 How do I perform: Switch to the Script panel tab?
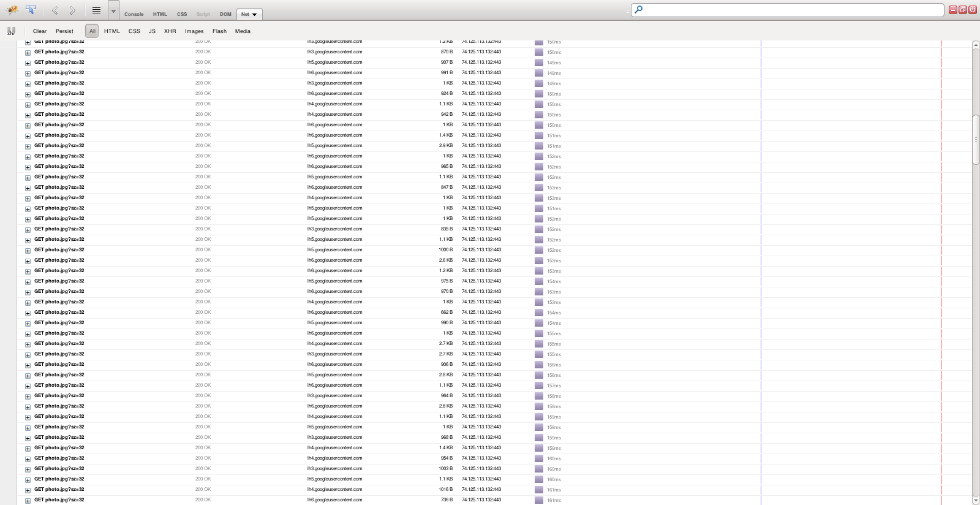203,14
